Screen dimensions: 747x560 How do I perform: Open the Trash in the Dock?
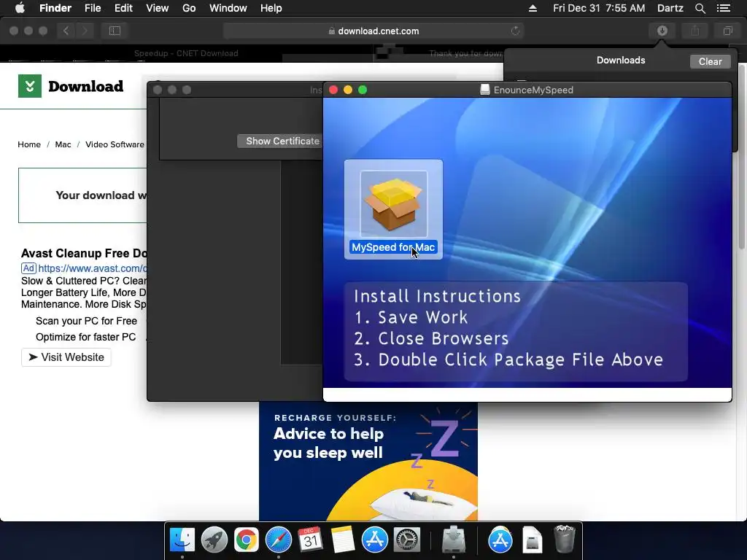point(565,539)
